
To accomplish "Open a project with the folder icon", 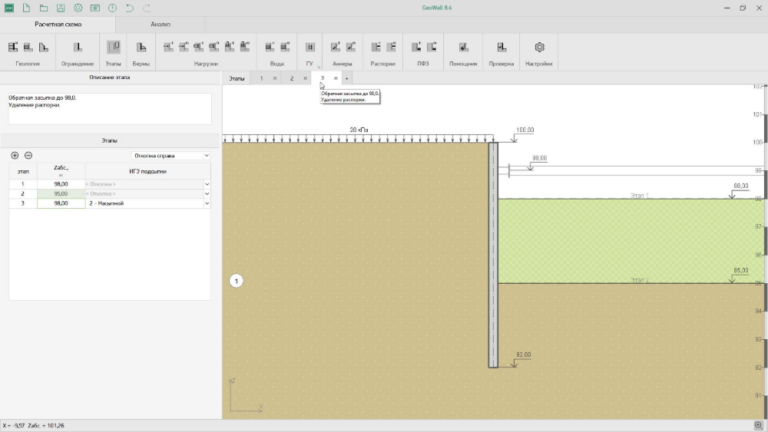I will pyautogui.click(x=44, y=8).
